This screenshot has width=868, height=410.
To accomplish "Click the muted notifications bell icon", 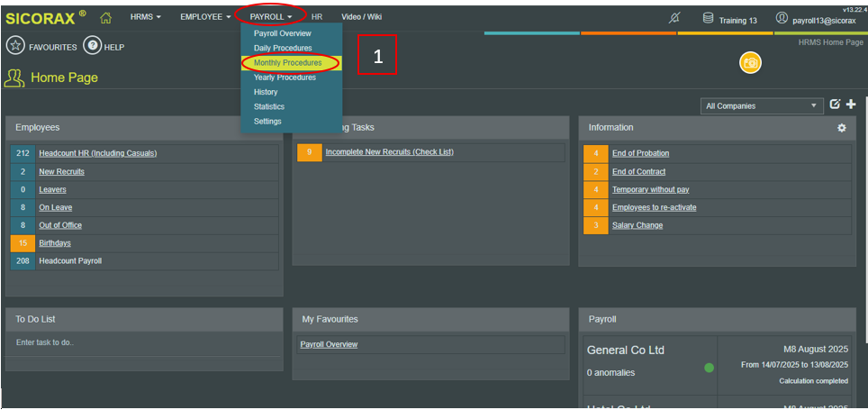I will pyautogui.click(x=675, y=18).
